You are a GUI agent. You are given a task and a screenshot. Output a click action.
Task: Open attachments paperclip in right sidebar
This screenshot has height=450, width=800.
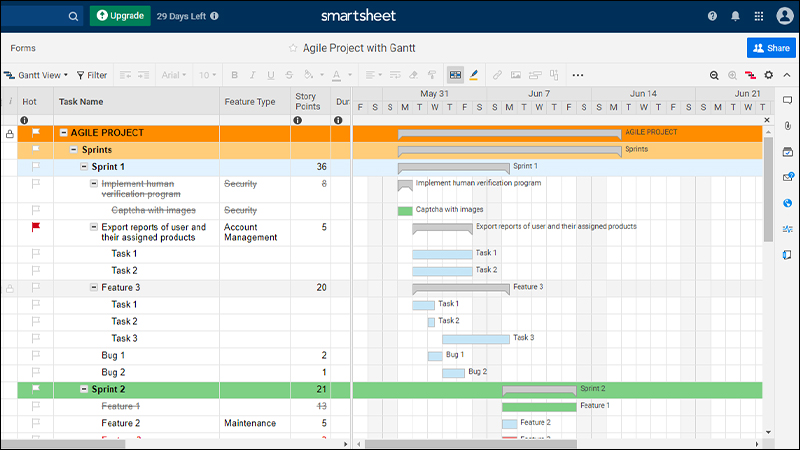coord(788,126)
